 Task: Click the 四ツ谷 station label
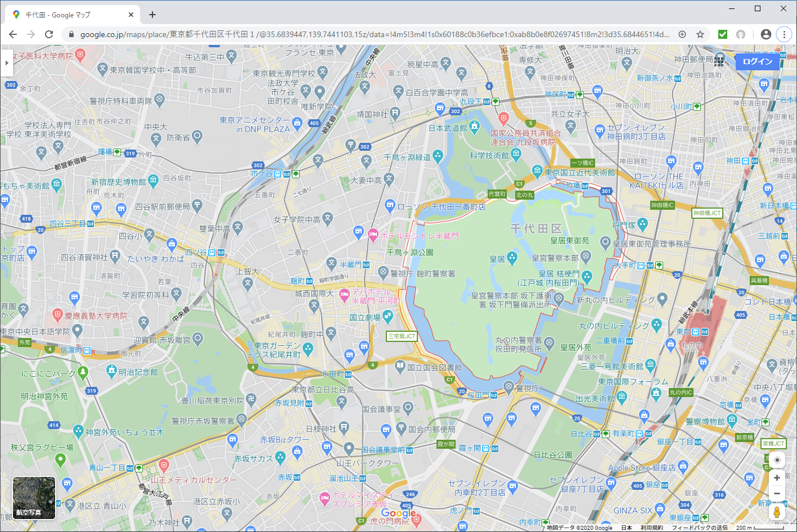tap(197, 253)
